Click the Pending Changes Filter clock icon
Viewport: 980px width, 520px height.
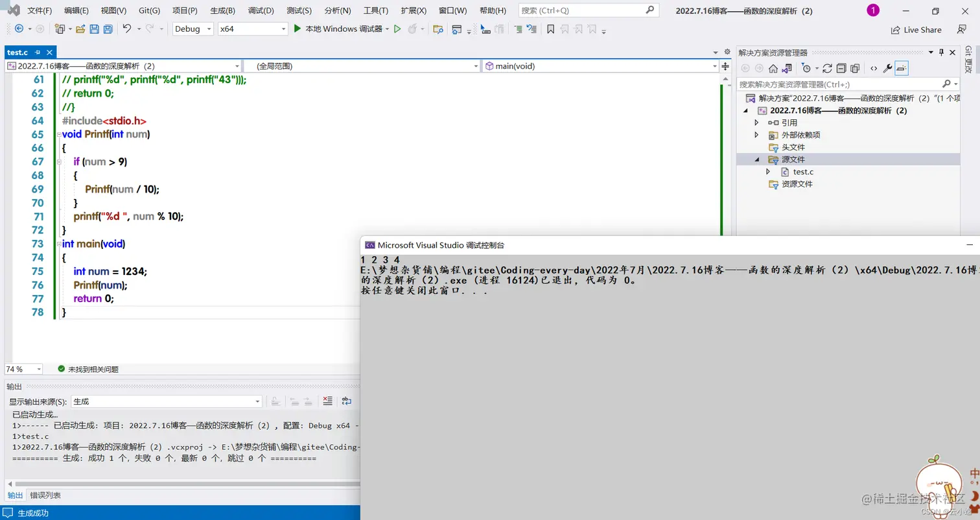click(x=806, y=68)
